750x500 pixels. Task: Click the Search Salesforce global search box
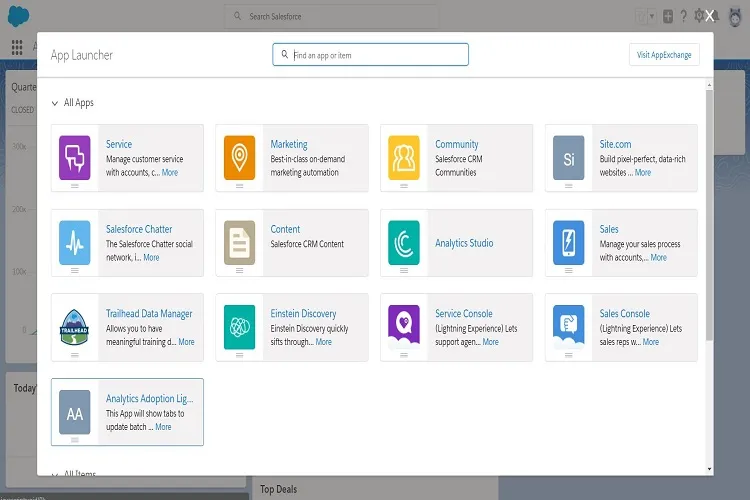(331, 16)
